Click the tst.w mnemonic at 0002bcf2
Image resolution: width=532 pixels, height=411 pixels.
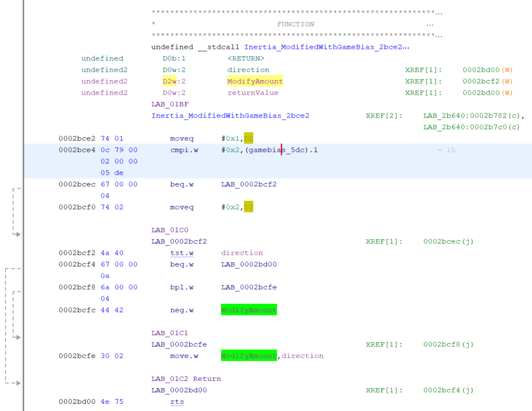coord(181,253)
